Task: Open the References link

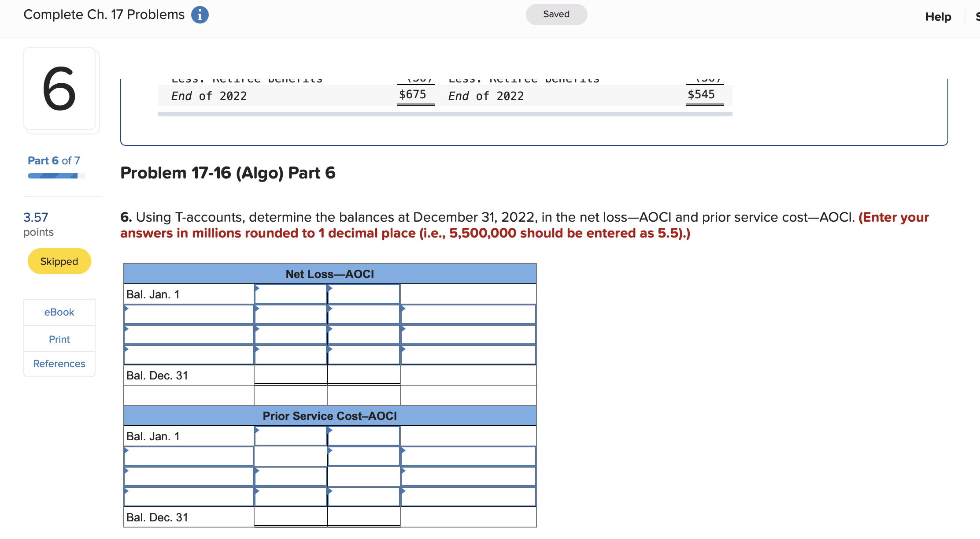Action: [x=59, y=364]
